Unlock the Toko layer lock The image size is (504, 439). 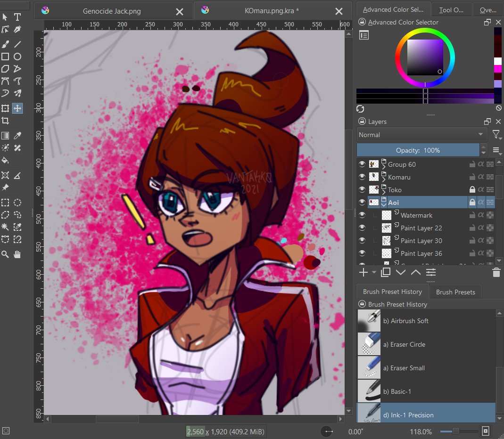(472, 189)
